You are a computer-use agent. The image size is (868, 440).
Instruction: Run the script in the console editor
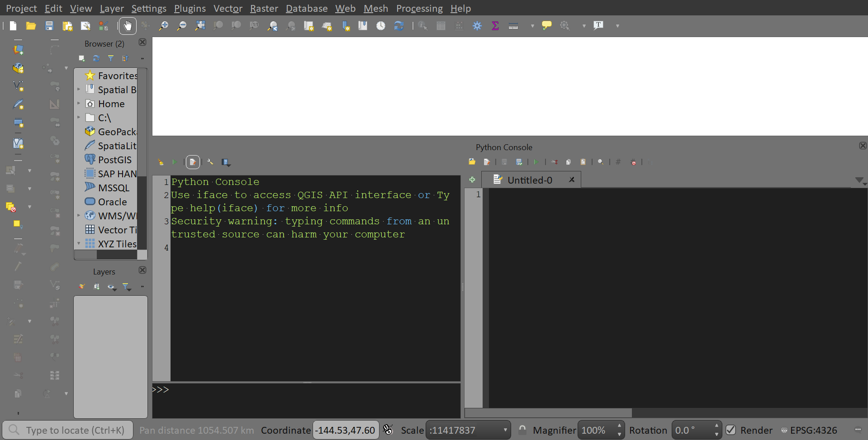[537, 162]
